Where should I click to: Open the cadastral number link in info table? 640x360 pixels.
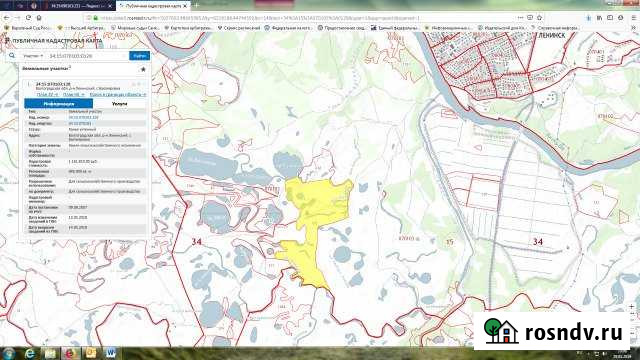[x=84, y=117]
